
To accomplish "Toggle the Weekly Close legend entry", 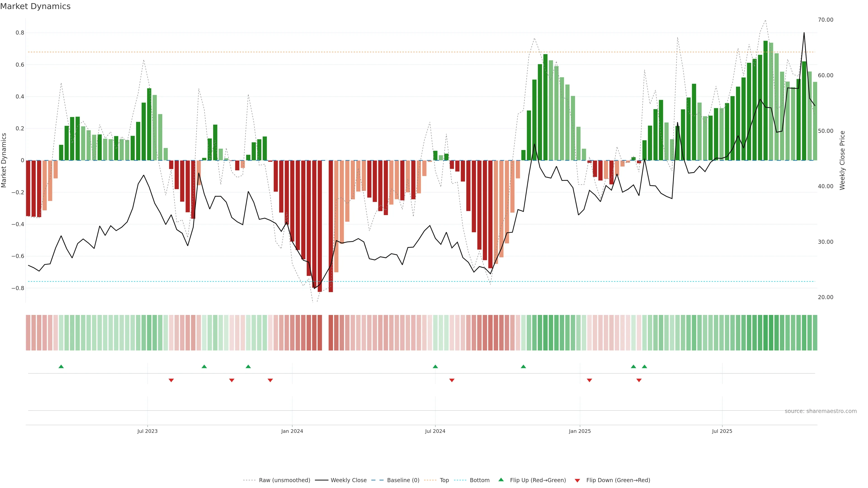I will tap(348, 480).
